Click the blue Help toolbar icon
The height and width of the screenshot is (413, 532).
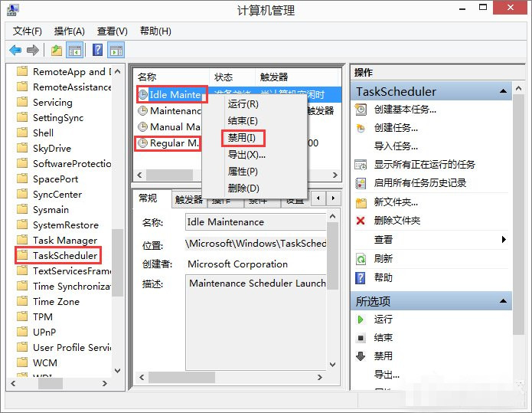click(97, 50)
